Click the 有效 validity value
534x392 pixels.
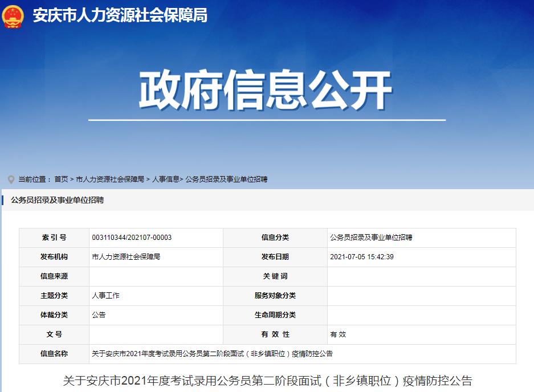(x=338, y=334)
